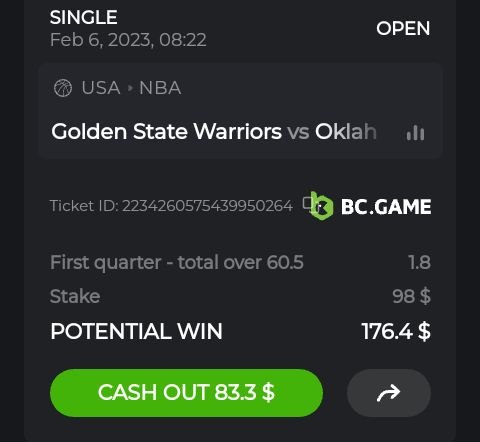Open match statistics bar chart icon
The width and height of the screenshot is (480, 442).
point(415,133)
